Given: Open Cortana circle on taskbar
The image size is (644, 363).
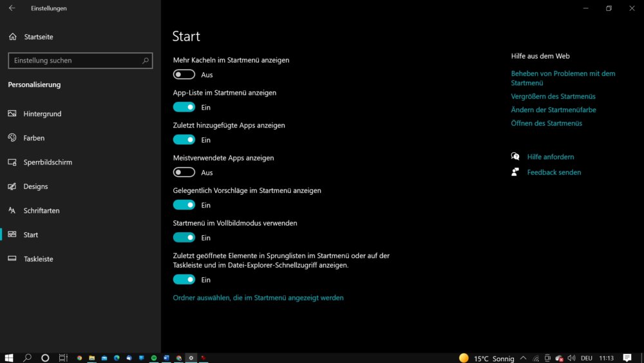Looking at the screenshot, I should (x=45, y=358).
